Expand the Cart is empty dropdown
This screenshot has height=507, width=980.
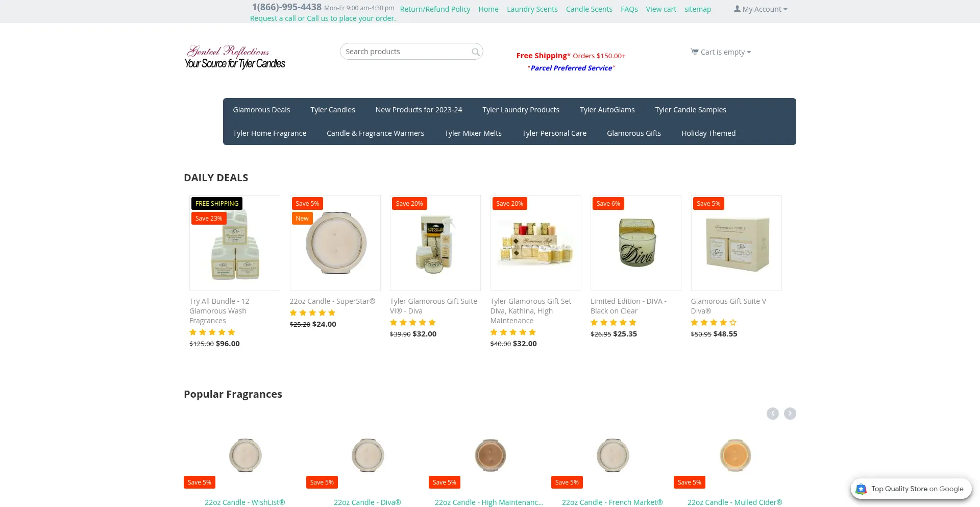pyautogui.click(x=721, y=52)
